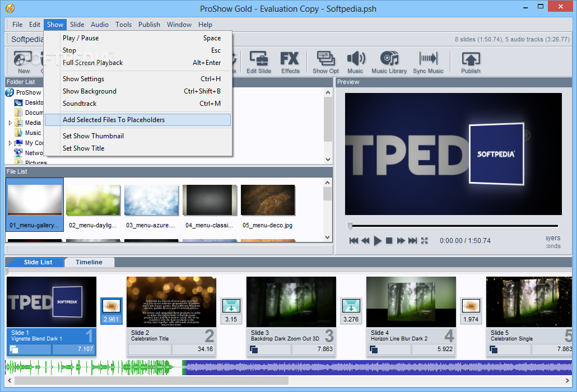Viewport: 577px width, 392px height.
Task: Open the File menu
Action: coord(17,25)
